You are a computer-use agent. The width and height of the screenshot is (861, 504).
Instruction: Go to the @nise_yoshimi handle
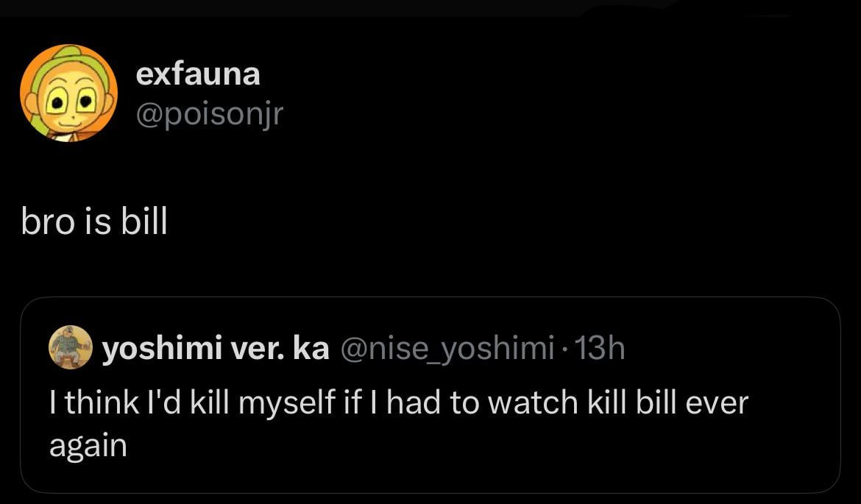tap(446, 349)
